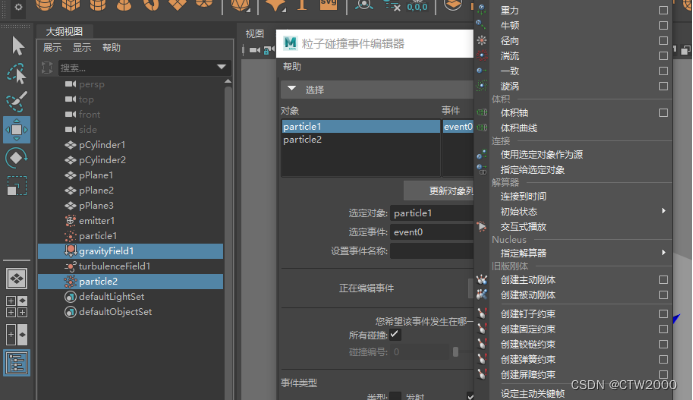The width and height of the screenshot is (693, 400).
Task: Open options box for 径向
Action: [663, 41]
